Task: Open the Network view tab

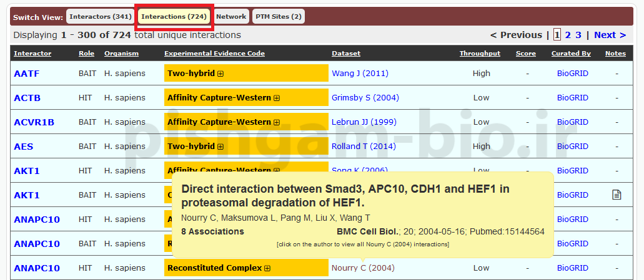Action: tap(230, 17)
